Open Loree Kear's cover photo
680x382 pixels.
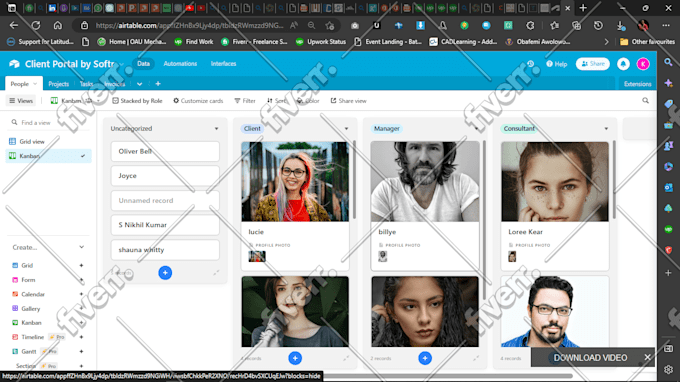555,182
